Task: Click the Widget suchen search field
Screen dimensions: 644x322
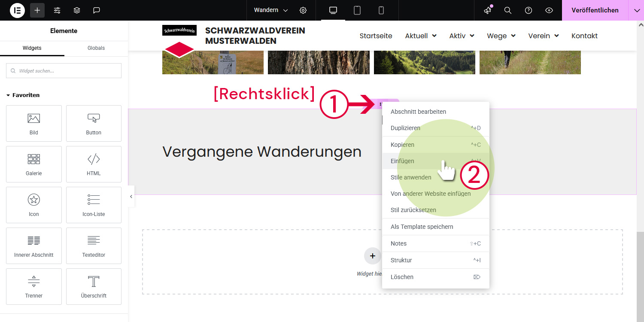Action: tap(64, 71)
